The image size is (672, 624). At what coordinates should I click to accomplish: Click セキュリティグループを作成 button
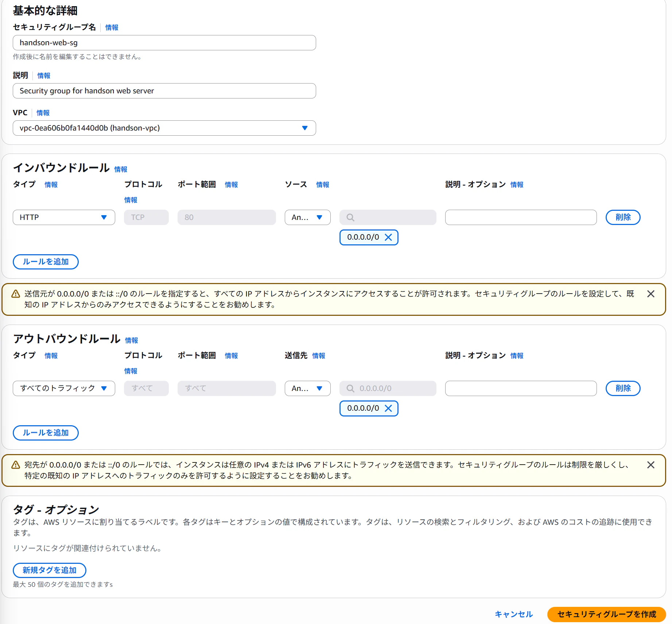click(607, 615)
